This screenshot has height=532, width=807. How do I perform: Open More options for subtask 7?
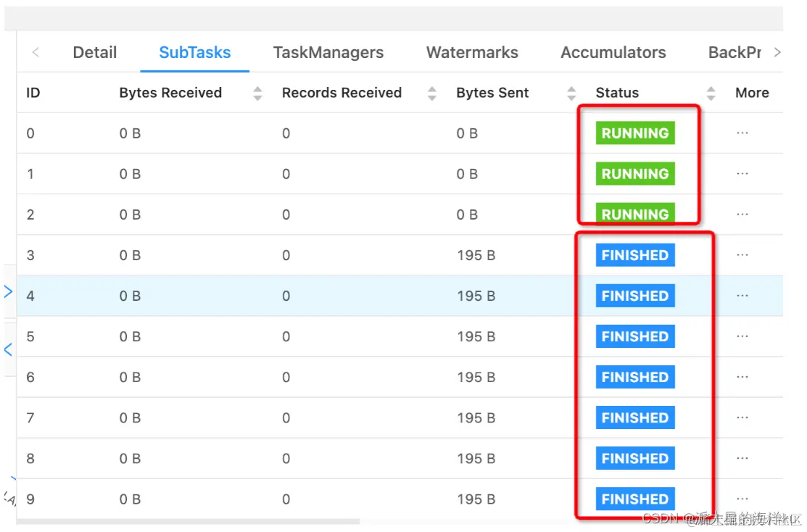click(x=742, y=417)
